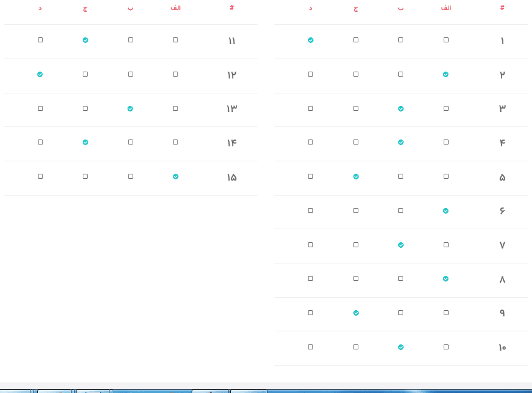Click the question number ۱۵ cell

click(x=231, y=178)
